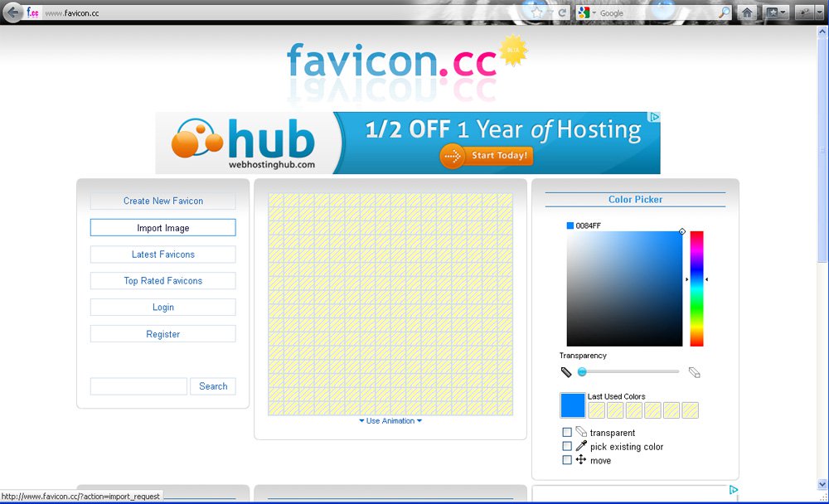Select the pencil draw tool

[567, 372]
